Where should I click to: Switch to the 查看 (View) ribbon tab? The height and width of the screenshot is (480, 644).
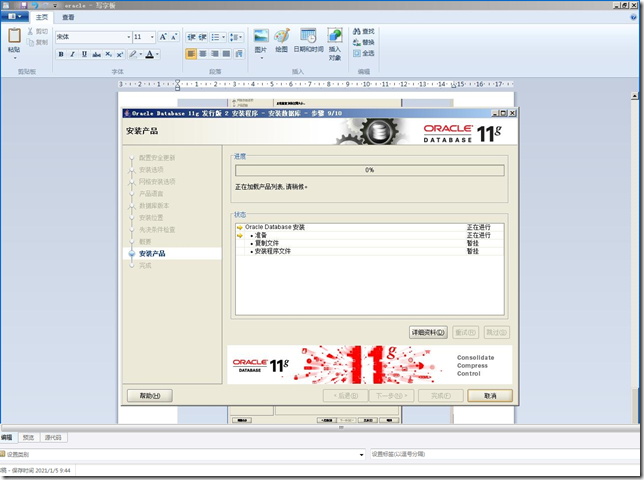[68, 17]
